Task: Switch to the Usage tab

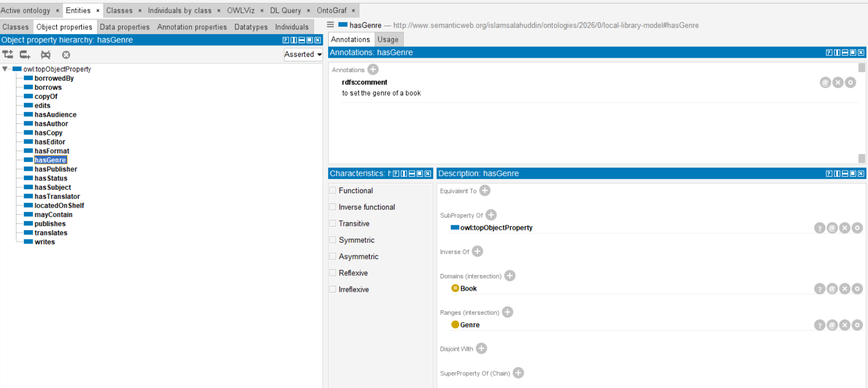Action: [388, 40]
